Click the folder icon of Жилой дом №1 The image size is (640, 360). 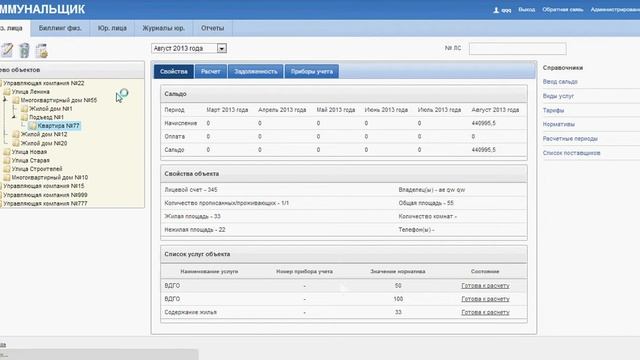24,109
